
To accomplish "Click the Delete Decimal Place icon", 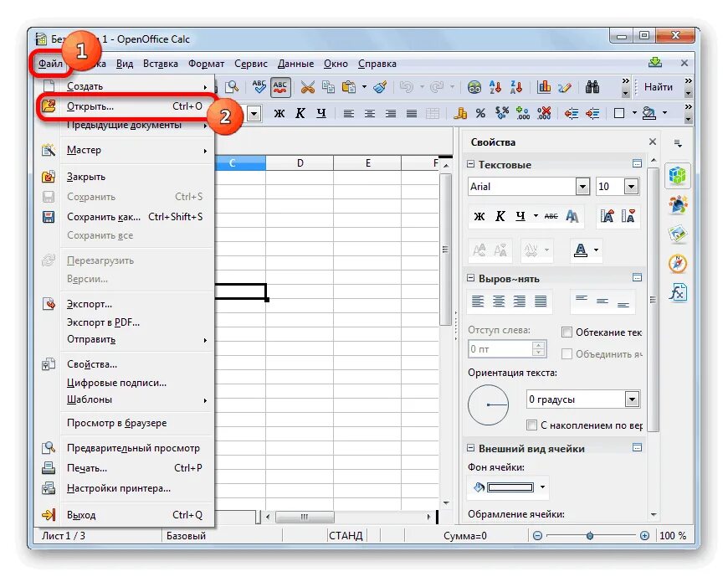I will tap(544, 113).
